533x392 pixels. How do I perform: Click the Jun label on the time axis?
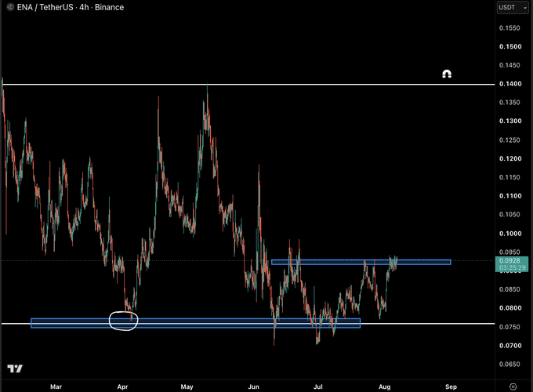[x=254, y=387]
